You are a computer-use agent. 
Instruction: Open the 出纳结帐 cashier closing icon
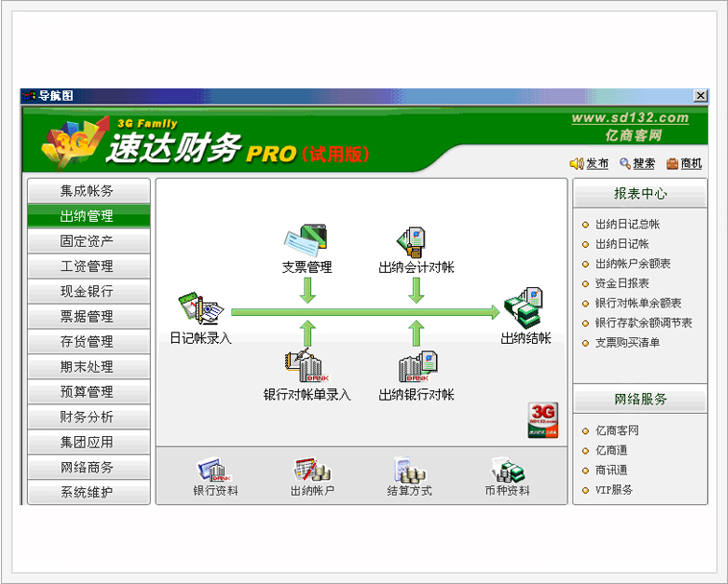524,307
